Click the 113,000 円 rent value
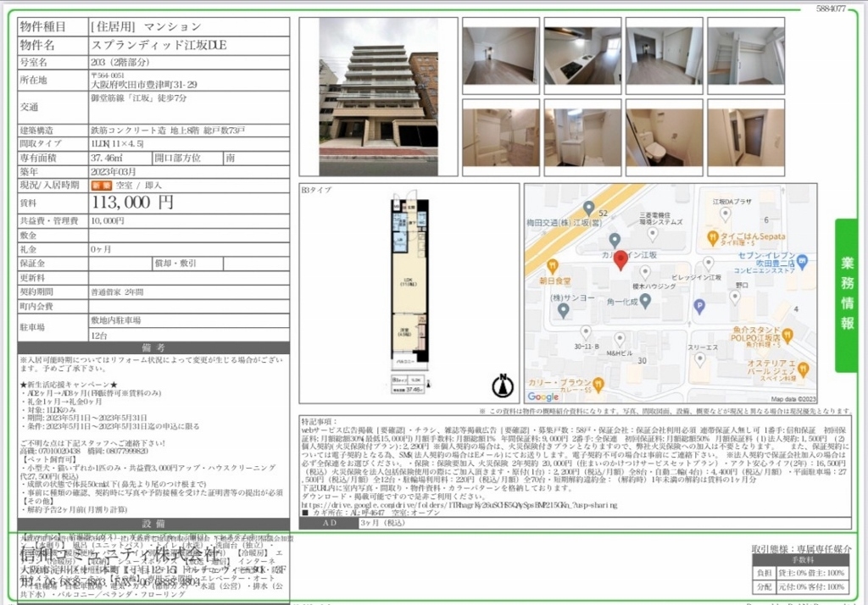Image resolution: width=868 pixels, height=605 pixels. pos(133,203)
